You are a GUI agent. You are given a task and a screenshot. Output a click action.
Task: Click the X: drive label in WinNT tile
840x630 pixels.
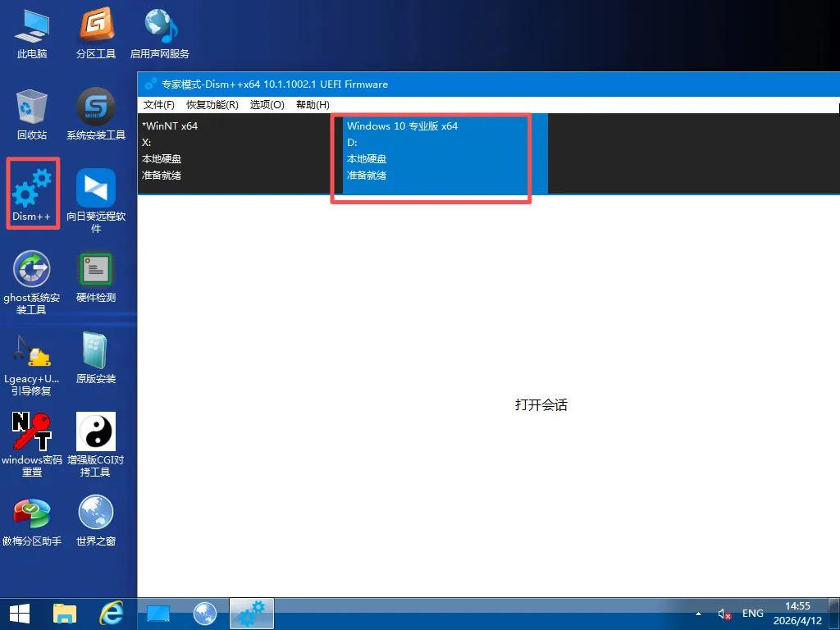(146, 143)
